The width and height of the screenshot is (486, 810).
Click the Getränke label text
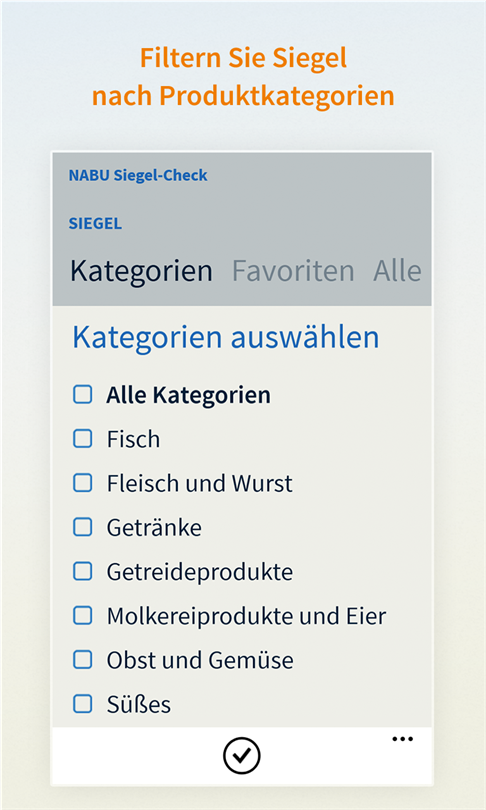pyautogui.click(x=154, y=527)
